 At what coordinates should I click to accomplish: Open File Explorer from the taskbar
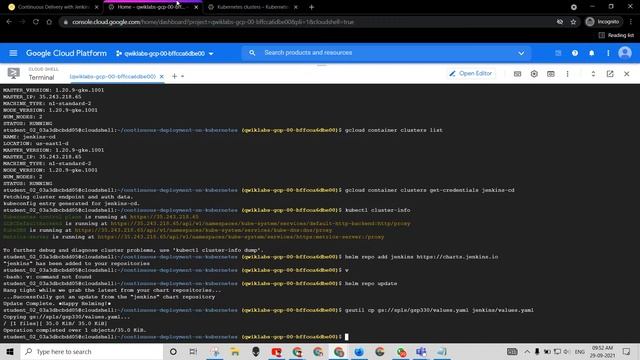point(235,351)
